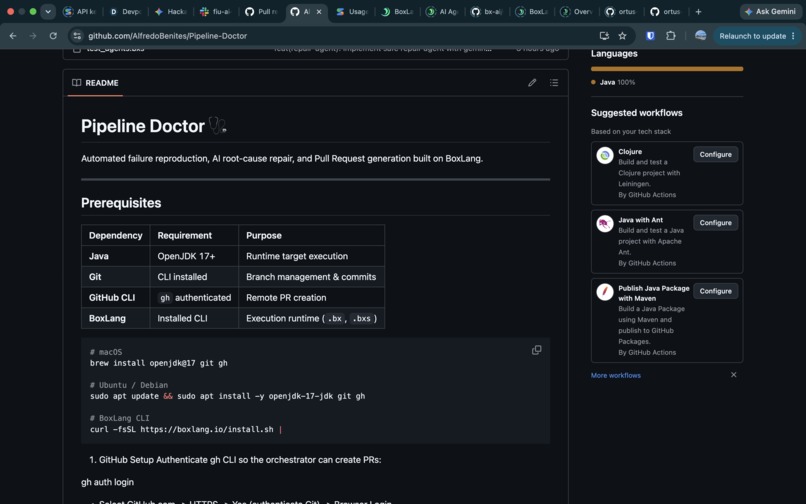806x504 pixels.
Task: Go forward to the next page
Action: click(x=33, y=36)
